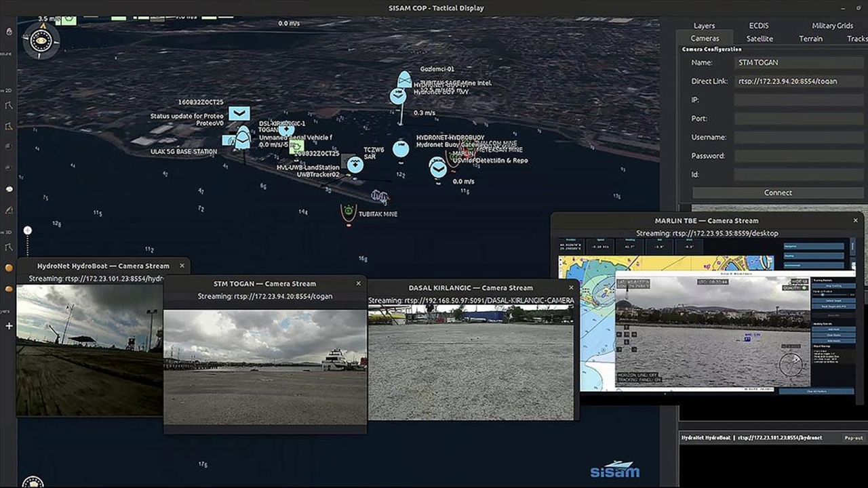Click the lock icon in left sidebar
Image resolution: width=868 pixels, height=488 pixels.
point(9,31)
